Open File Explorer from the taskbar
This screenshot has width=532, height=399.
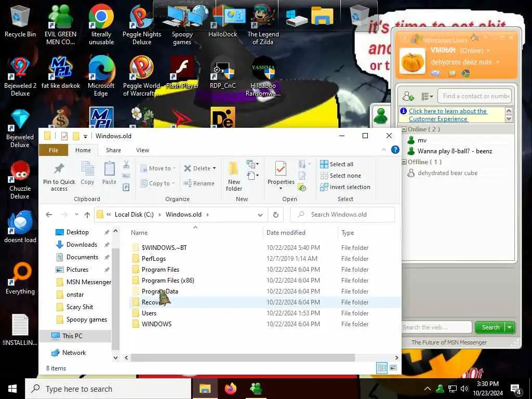click(205, 389)
